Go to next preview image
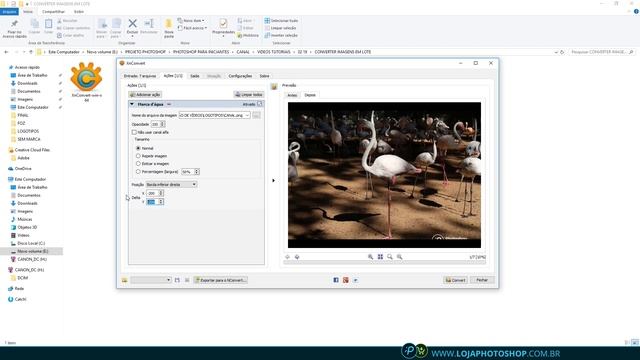Screen dimensions: 640x360 tap(297, 257)
